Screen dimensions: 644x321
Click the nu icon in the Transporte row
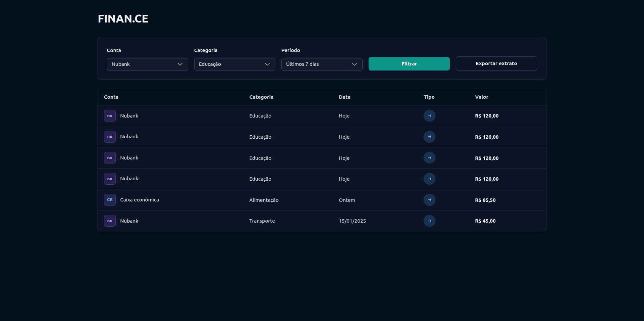pos(110,221)
